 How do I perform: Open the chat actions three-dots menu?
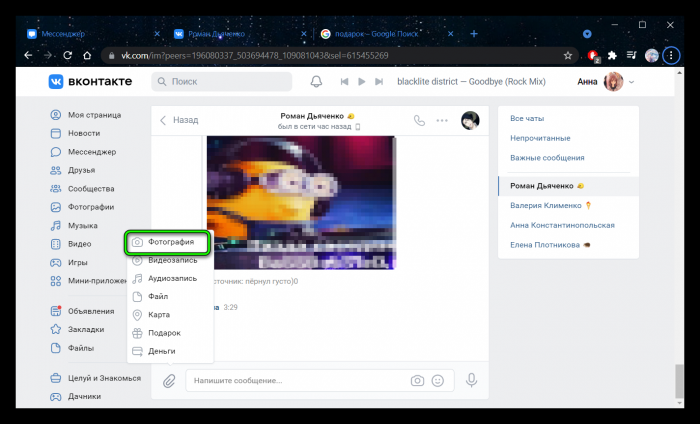pos(442,120)
